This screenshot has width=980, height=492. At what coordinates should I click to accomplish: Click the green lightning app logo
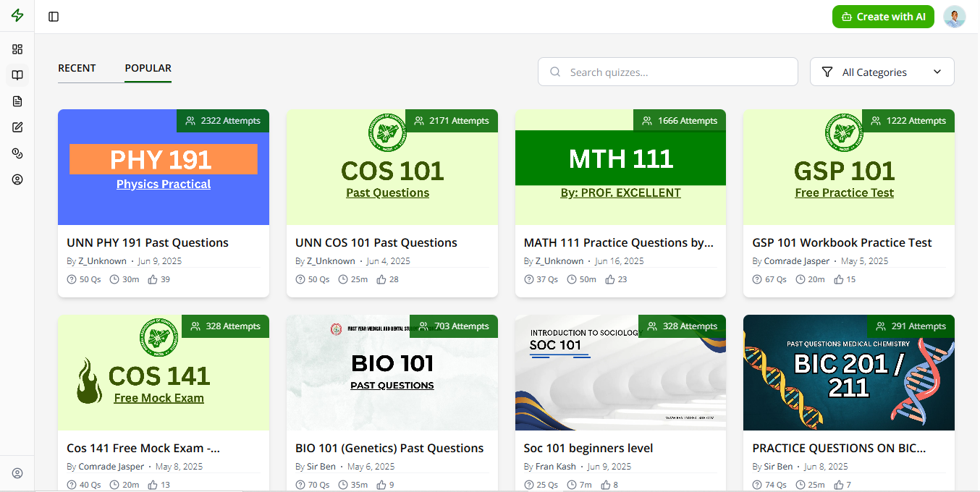(x=17, y=16)
